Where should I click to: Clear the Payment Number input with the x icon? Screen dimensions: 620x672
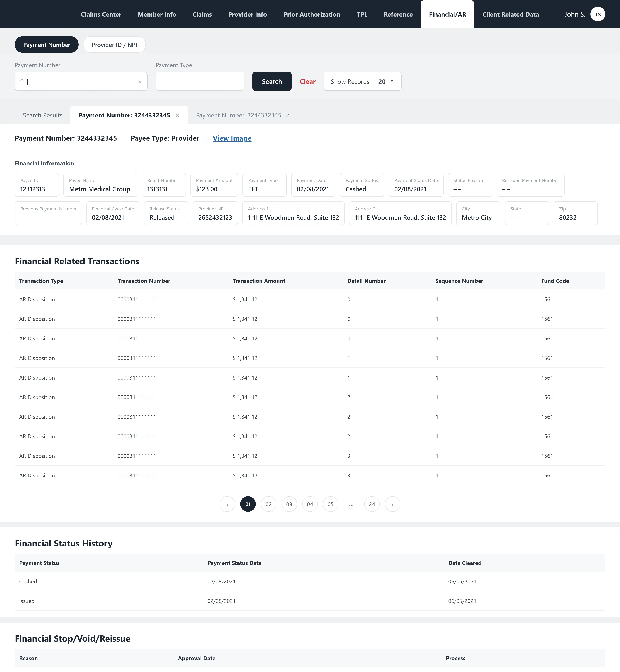(140, 82)
